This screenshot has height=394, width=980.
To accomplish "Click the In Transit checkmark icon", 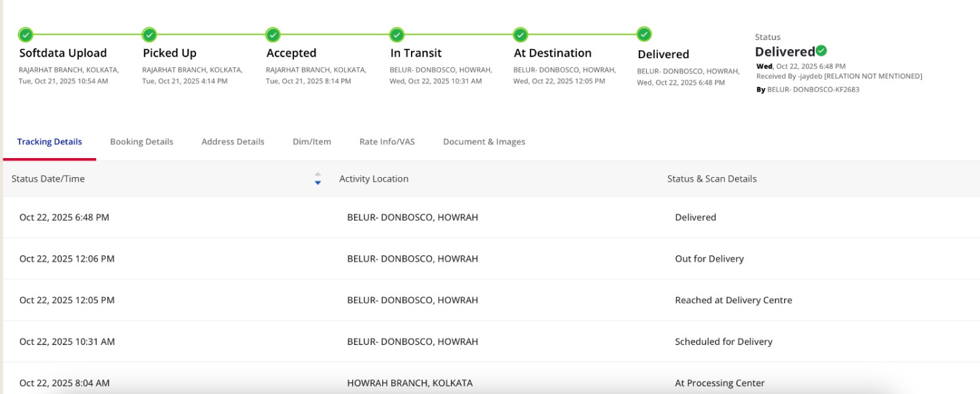I will tap(397, 35).
